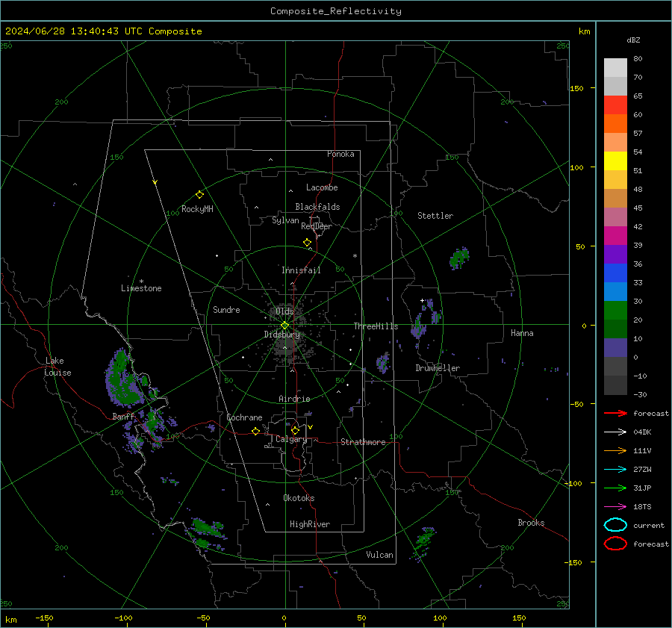Viewport: 672px width, 628px height.
Task: Click the orange 111V arrow icon
Action: click(615, 450)
